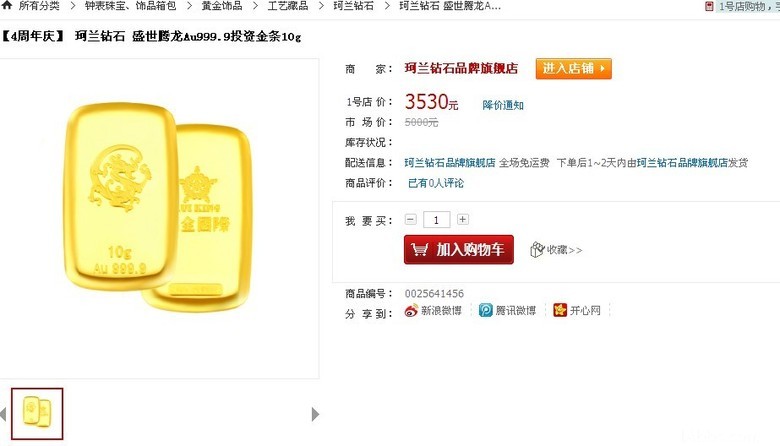Open the 已有0人评论 reviews link

pos(436,183)
